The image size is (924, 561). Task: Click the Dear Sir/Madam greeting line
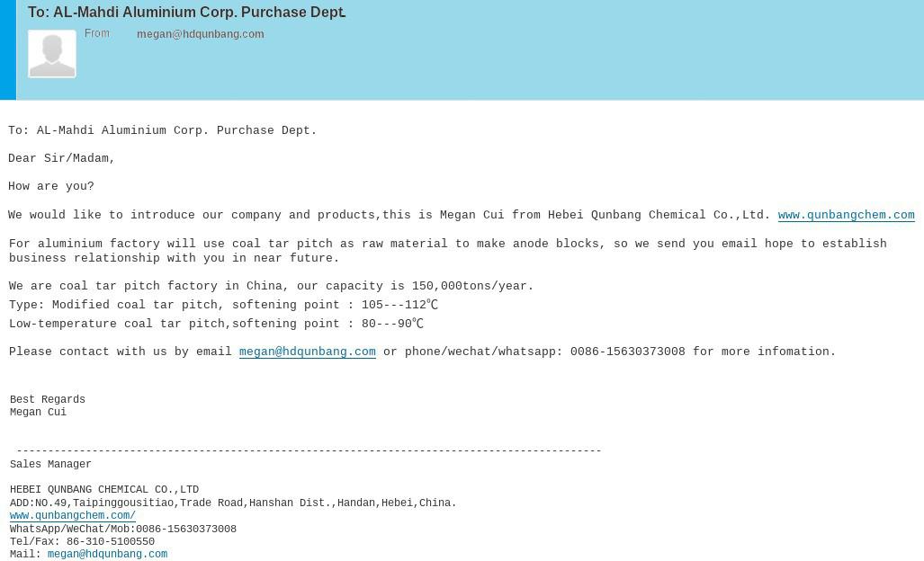(61, 158)
